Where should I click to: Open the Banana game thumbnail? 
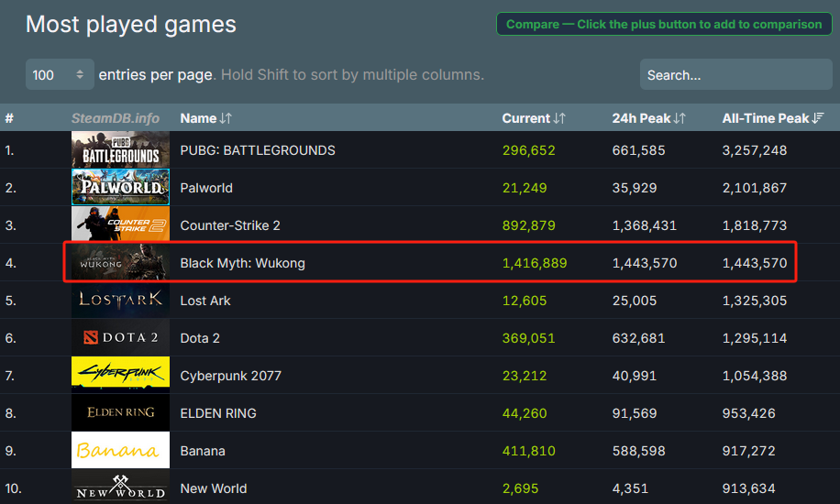pos(120,450)
